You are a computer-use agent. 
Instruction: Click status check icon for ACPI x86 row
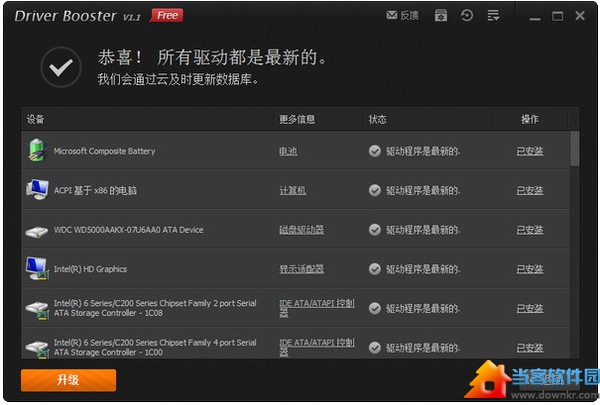[375, 190]
